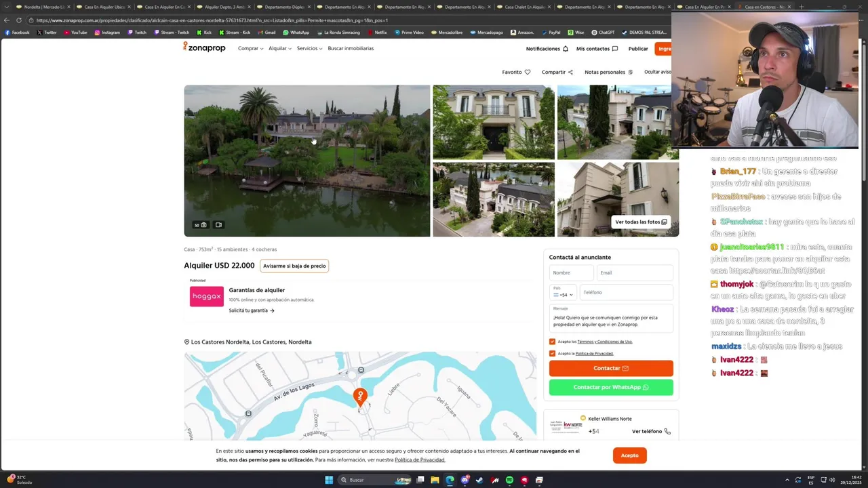Click Ver todas las fotos
The image size is (868, 488).
pyautogui.click(x=641, y=222)
